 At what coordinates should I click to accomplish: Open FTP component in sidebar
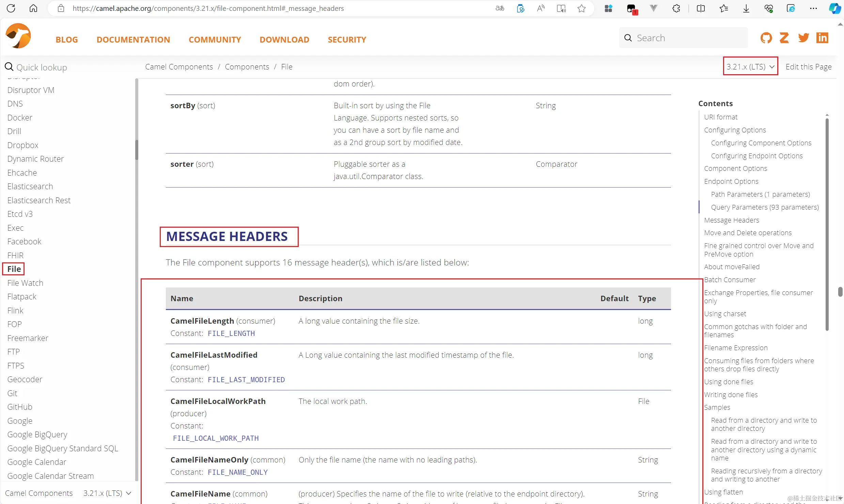[x=14, y=352]
